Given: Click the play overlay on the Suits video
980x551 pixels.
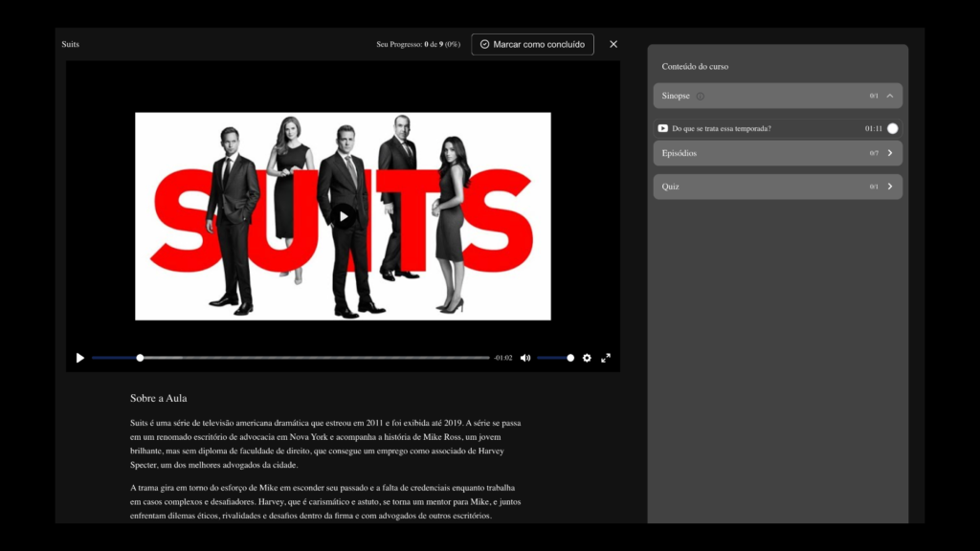Looking at the screenshot, I should click(343, 215).
